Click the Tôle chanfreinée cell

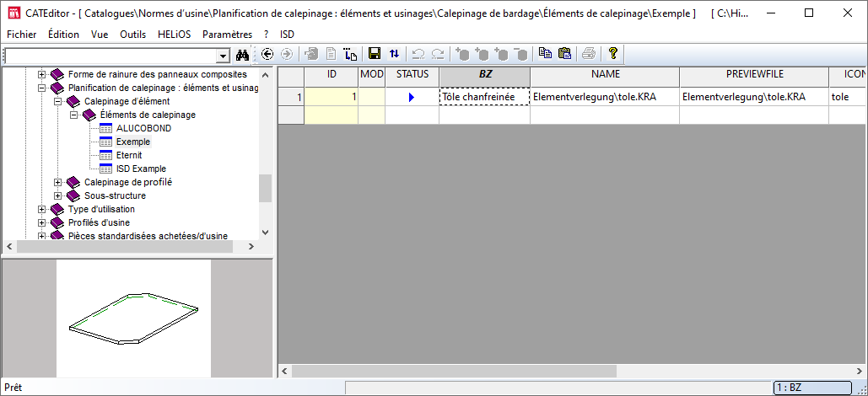484,97
